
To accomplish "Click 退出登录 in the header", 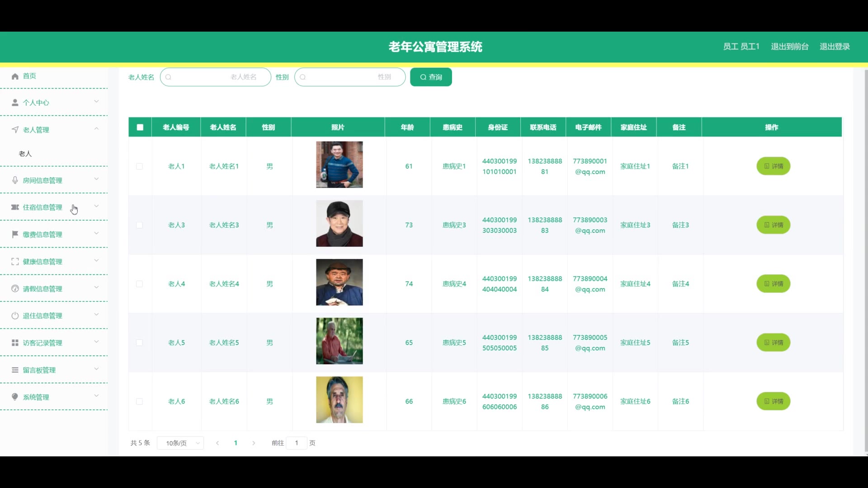I will (835, 47).
